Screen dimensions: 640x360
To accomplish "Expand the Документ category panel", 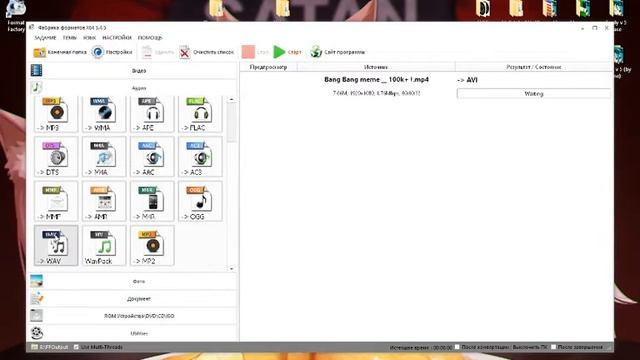I will point(133,299).
